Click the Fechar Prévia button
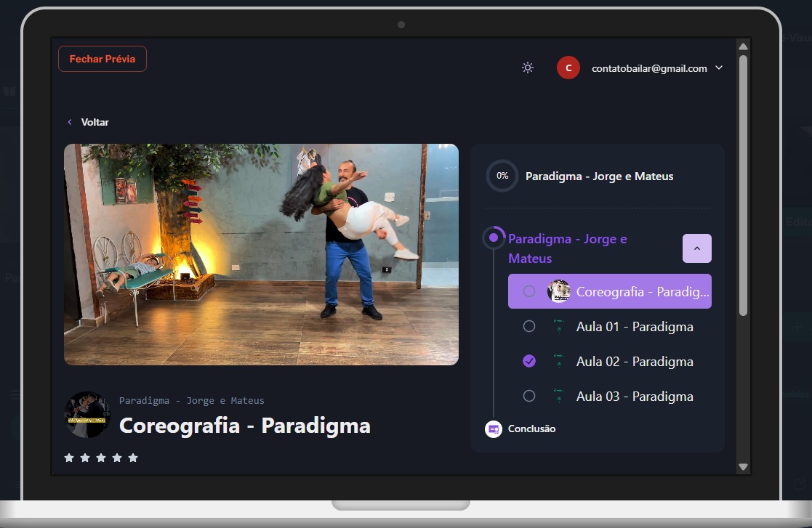This screenshot has width=812, height=528. pos(102,59)
